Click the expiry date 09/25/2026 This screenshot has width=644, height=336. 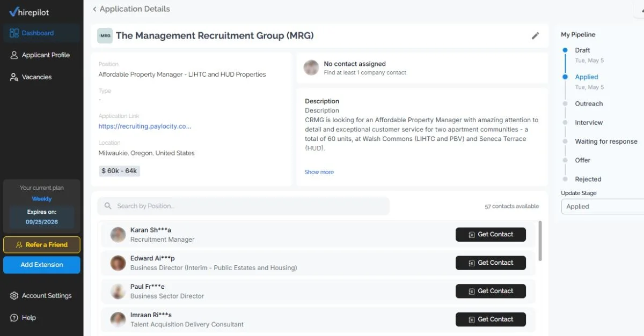coord(42,222)
